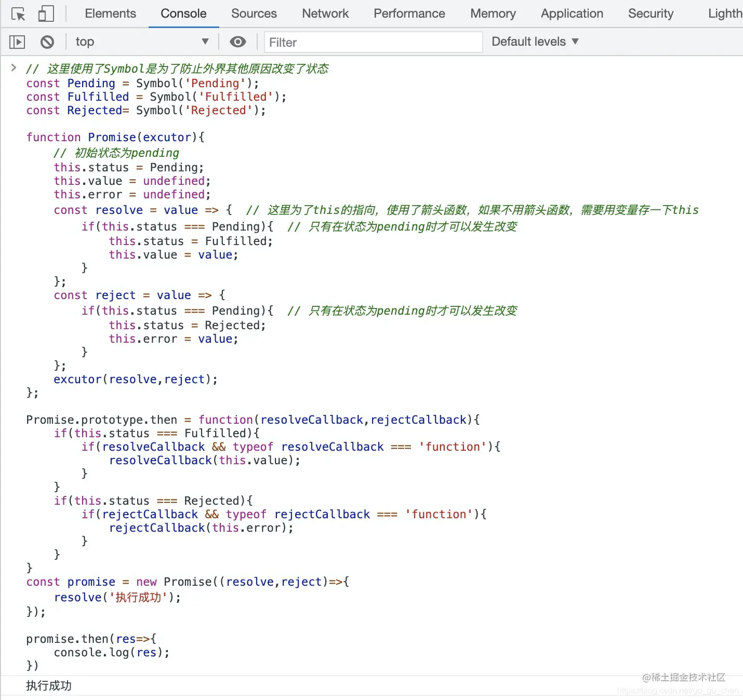This screenshot has width=743, height=700.
Task: Click the 'this.error = value;' line
Action: pos(174,339)
